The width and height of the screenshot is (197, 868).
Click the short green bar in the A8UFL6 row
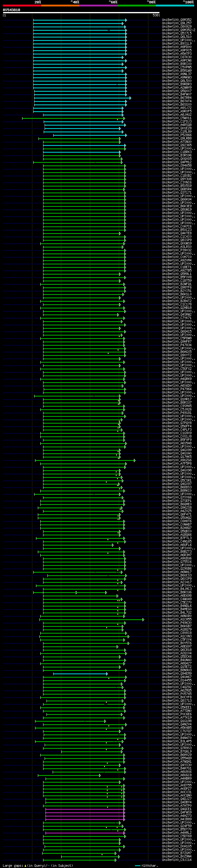pos(78,545)
